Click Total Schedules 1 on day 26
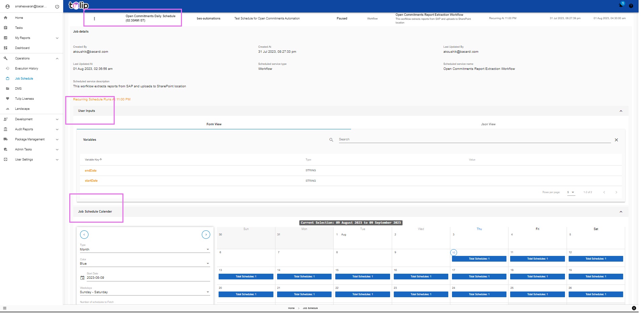644x314 pixels. tap(596, 294)
